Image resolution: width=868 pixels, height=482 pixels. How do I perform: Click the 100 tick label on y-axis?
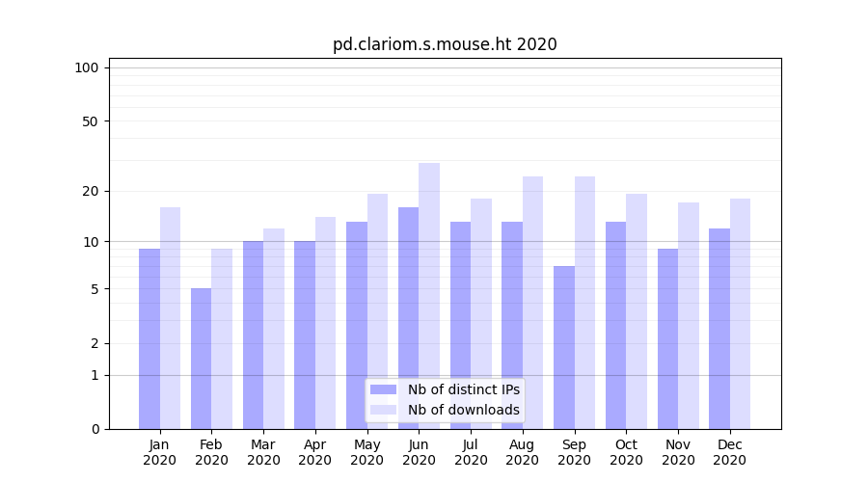(x=87, y=67)
